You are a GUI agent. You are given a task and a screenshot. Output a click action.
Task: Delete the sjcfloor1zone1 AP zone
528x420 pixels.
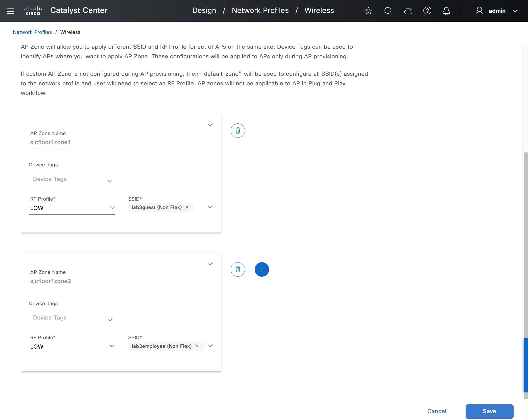[x=237, y=130]
